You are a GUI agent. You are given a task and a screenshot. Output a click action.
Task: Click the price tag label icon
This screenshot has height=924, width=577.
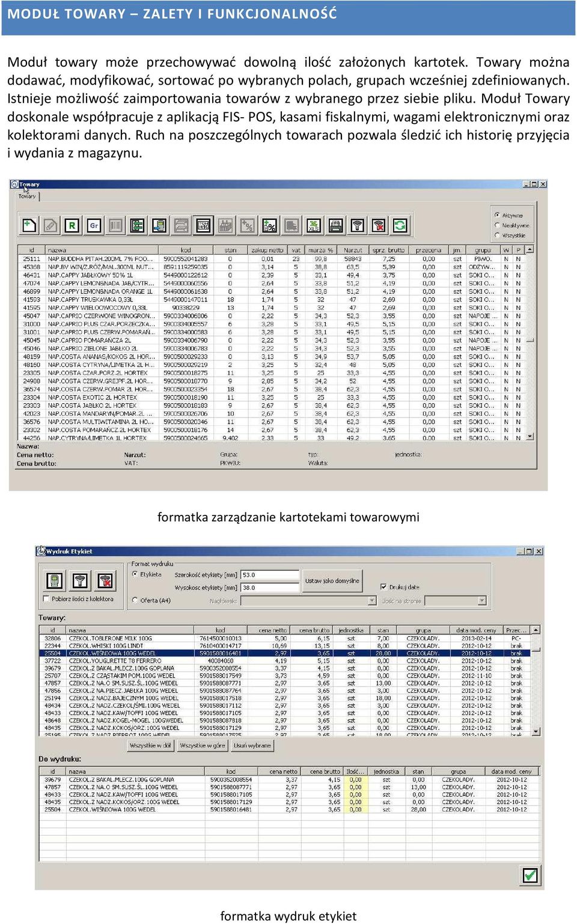203,226
